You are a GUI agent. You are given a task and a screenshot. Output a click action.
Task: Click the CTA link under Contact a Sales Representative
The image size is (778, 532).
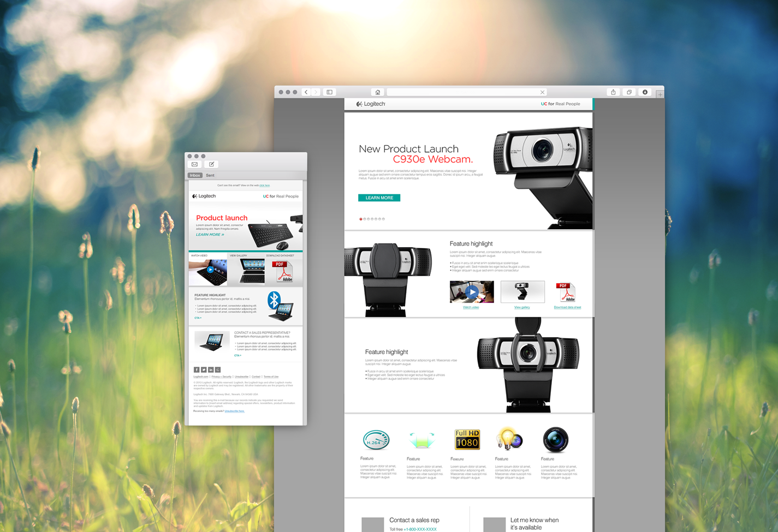[237, 355]
